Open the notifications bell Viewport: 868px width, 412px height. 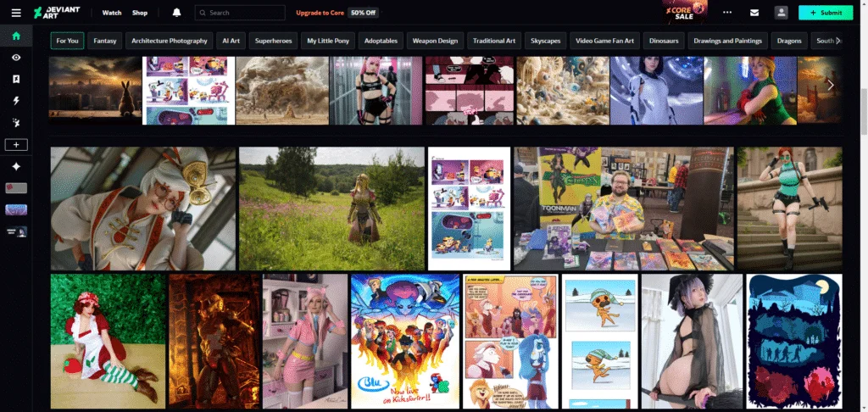(176, 12)
